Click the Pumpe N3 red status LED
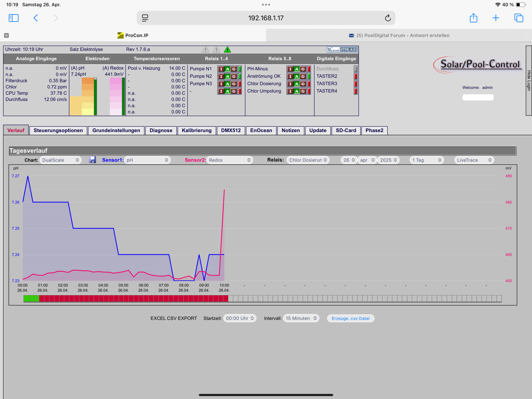532x399 pixels. pyautogui.click(x=240, y=84)
